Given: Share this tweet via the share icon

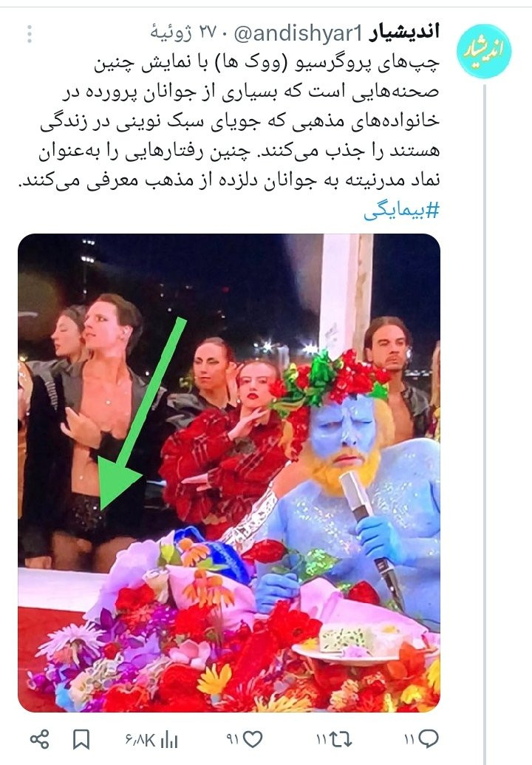Looking at the screenshot, I should coord(39,739).
